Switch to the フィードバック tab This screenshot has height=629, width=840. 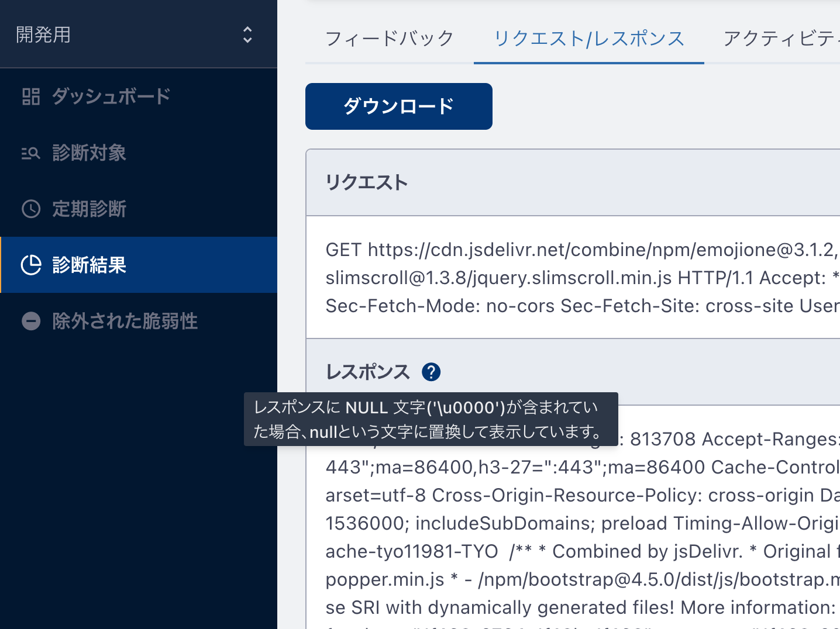(x=389, y=39)
